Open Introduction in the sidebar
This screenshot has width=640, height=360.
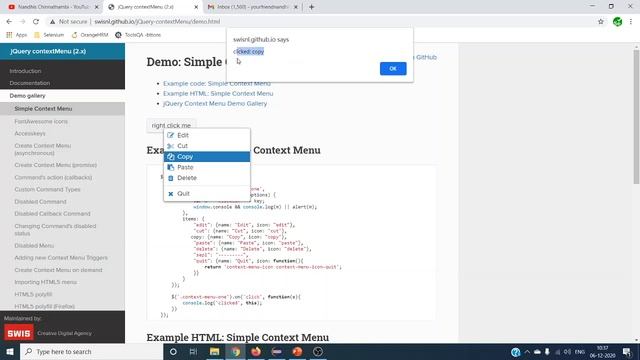[x=25, y=71]
